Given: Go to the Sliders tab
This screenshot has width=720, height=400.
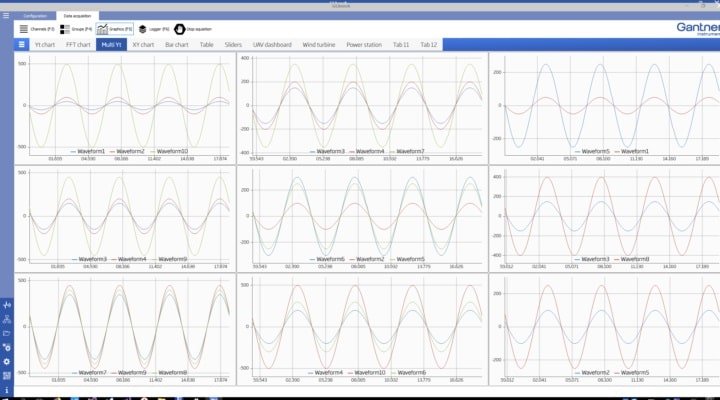Looking at the screenshot, I should [x=233, y=45].
